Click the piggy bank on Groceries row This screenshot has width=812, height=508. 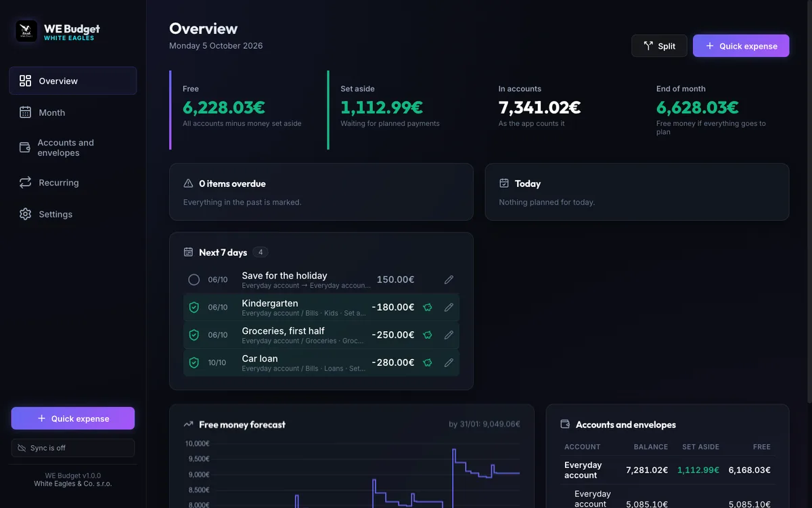coord(428,335)
